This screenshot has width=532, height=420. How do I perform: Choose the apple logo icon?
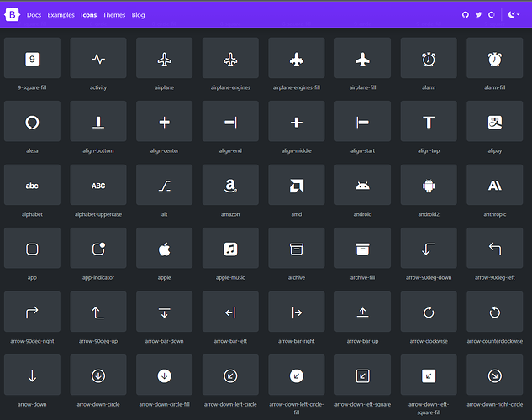[164, 248]
